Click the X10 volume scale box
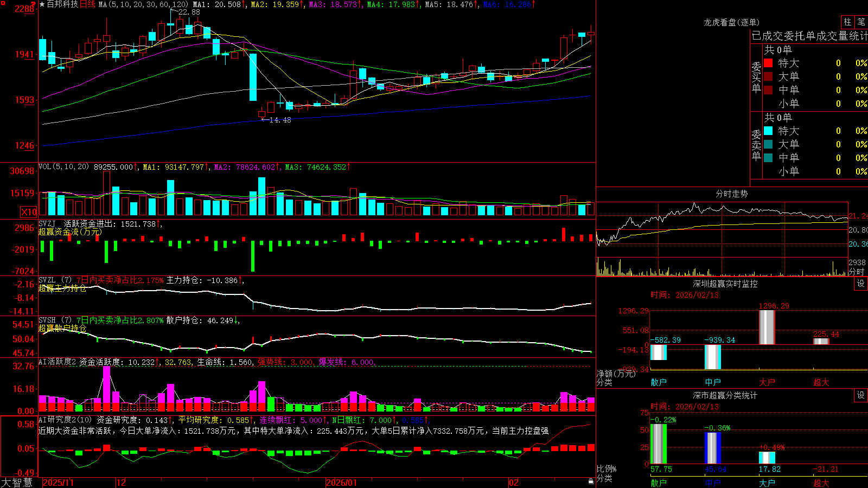This screenshot has width=868, height=488. (x=29, y=212)
